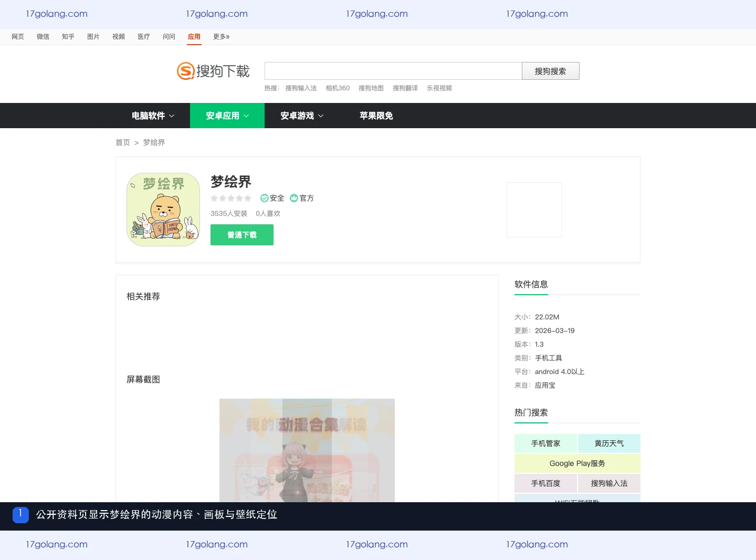Viewport: 756px width, 560px height.
Task: Switch to the 知乎 search tab
Action: tap(68, 37)
